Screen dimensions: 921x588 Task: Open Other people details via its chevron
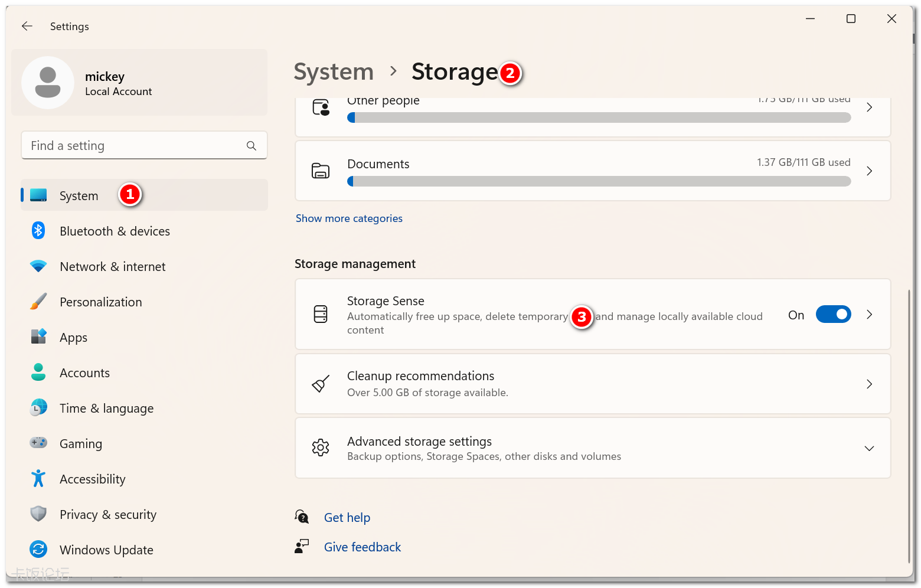tap(869, 107)
